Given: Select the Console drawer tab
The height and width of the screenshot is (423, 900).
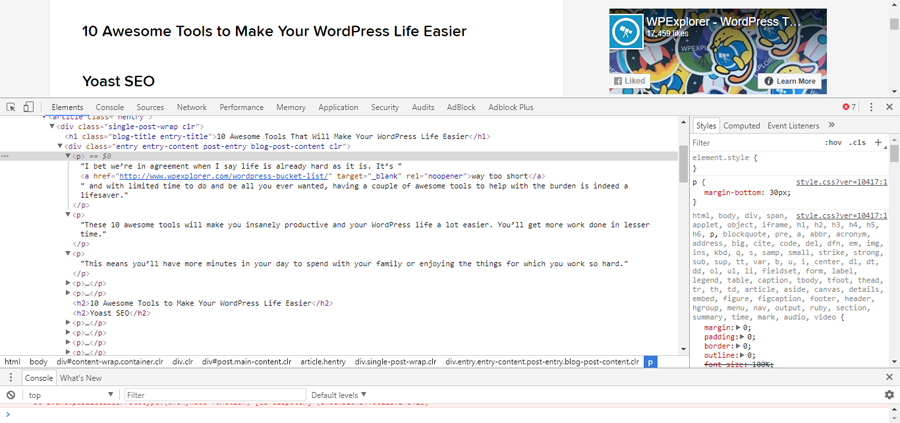Looking at the screenshot, I should tap(38, 378).
